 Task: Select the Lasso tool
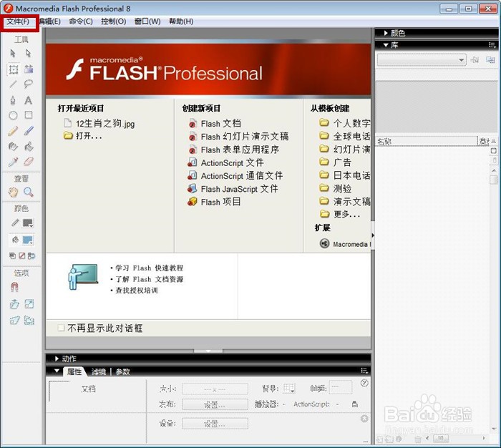point(29,84)
